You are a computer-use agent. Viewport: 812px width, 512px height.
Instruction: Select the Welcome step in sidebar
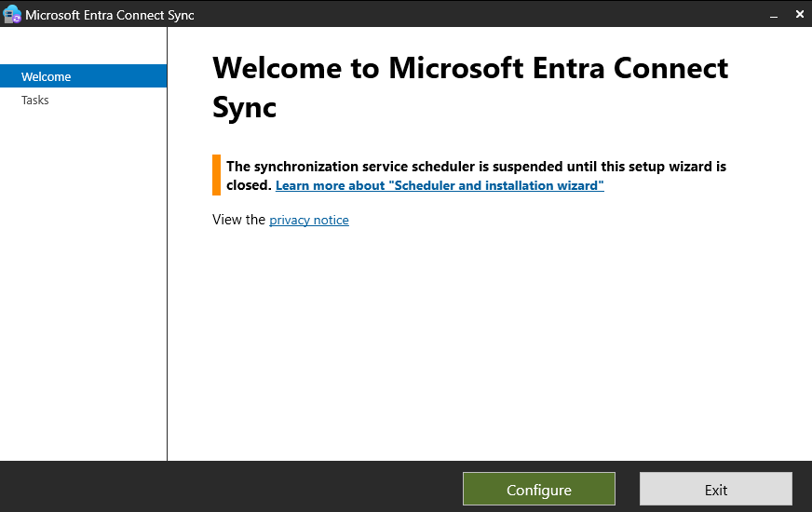pos(84,76)
